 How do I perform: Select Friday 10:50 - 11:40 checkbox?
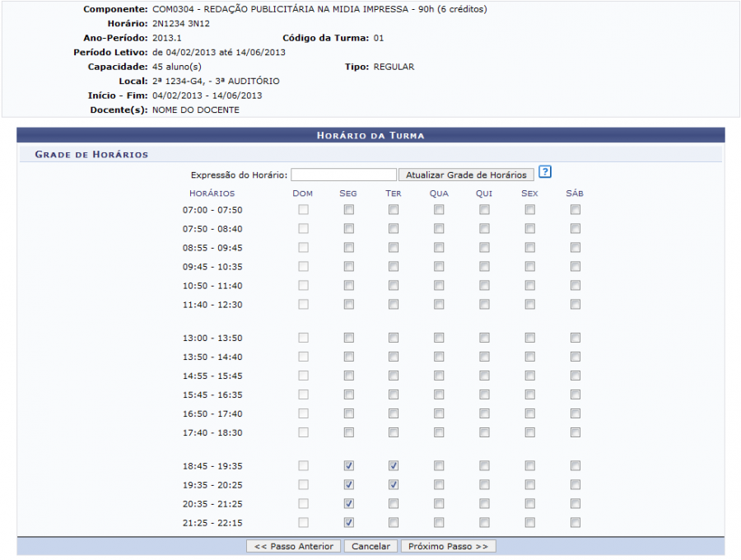point(529,286)
